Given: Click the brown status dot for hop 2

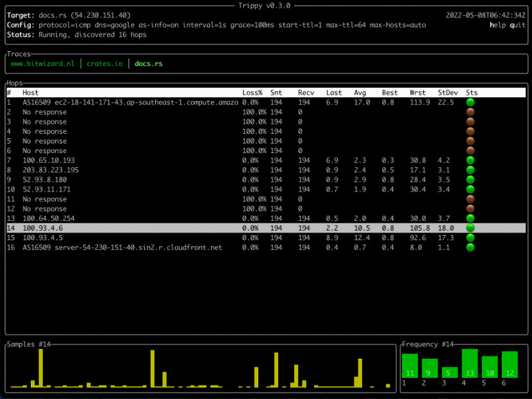Looking at the screenshot, I should click(x=470, y=112).
